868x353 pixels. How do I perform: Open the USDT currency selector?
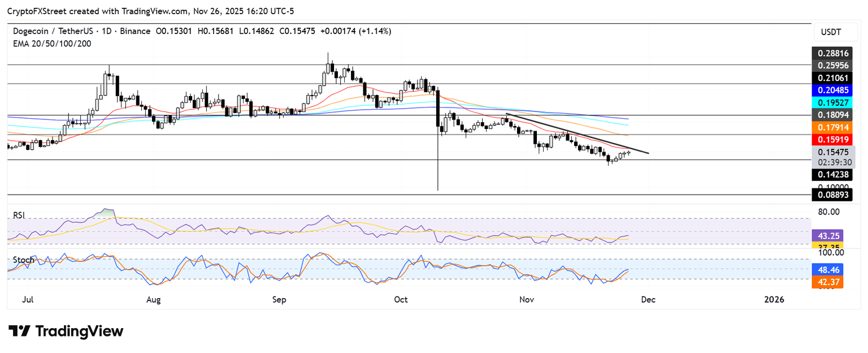coord(830,33)
